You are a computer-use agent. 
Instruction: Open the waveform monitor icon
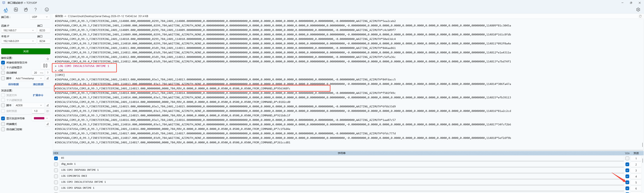(16, 10)
